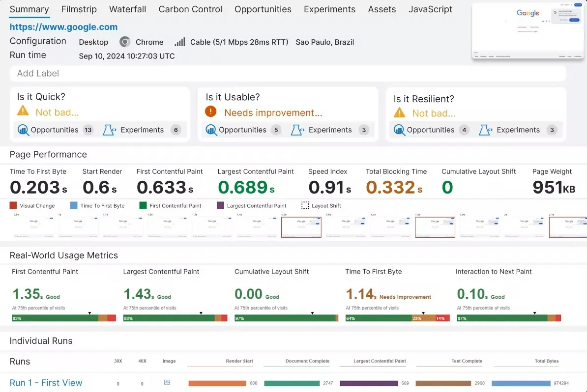Select the Summary tab

click(29, 9)
